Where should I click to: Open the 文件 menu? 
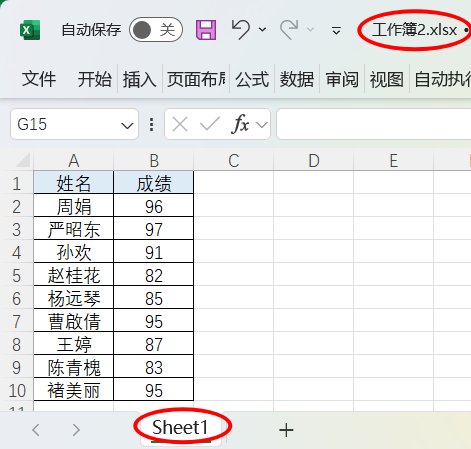[39, 79]
